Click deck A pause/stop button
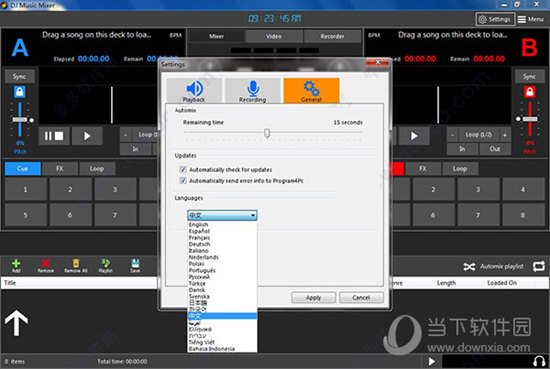This screenshot has height=369, width=550. pos(54,136)
